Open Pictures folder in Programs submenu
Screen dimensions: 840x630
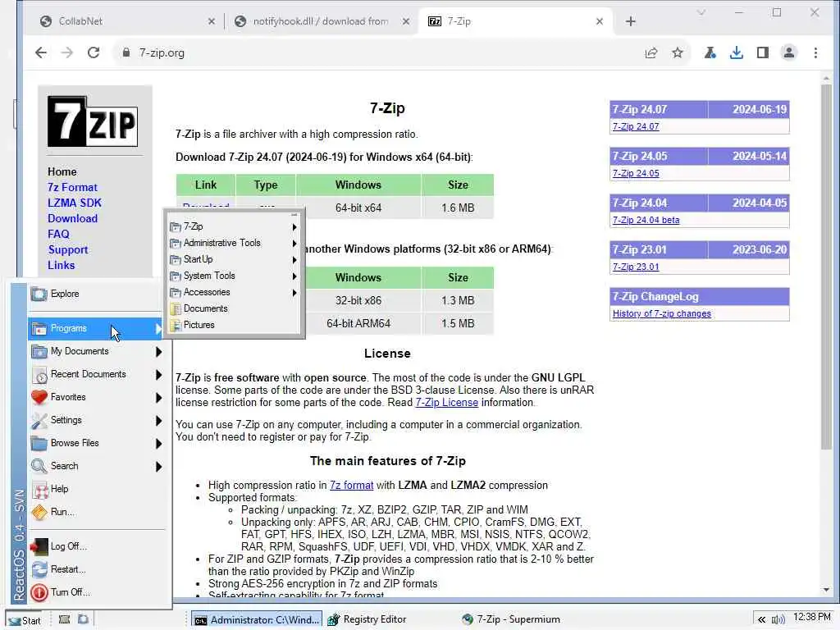(x=234, y=325)
